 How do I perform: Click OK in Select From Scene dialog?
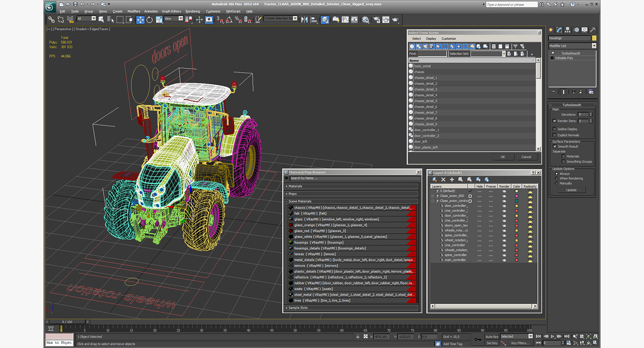click(503, 157)
